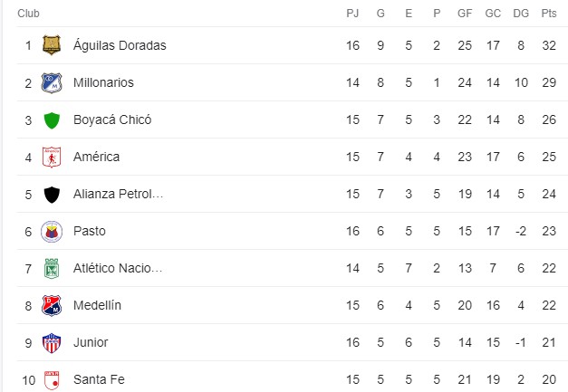
Task: Click the Junior striped crest icon
Action: [52, 343]
